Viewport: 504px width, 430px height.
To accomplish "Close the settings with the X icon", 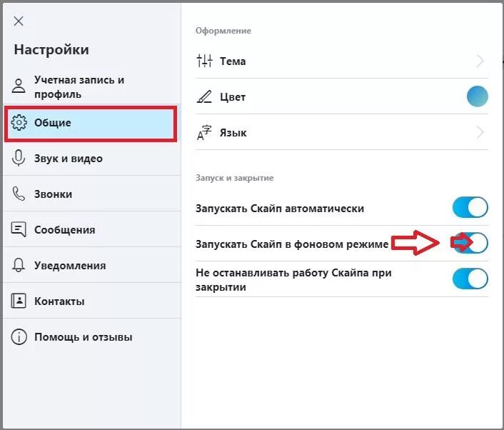I will [19, 21].
